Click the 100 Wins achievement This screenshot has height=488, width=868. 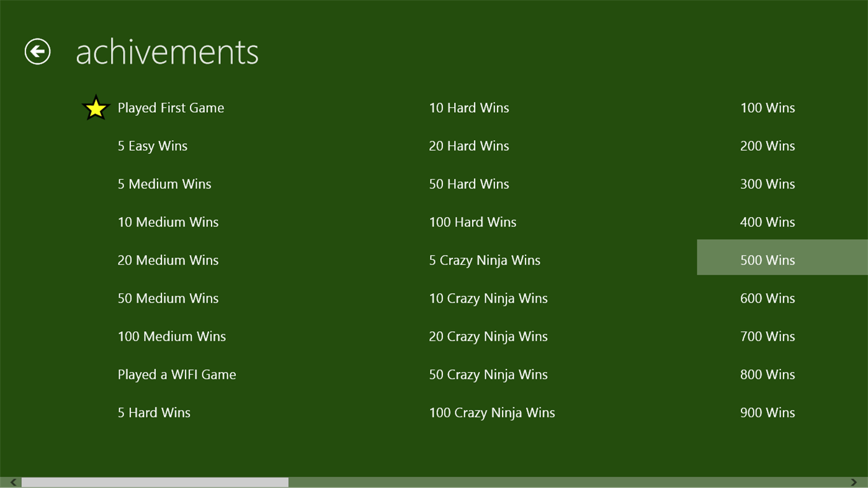767,107
